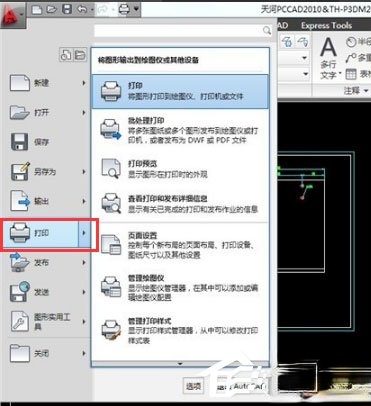The image size is (371, 406).
Task: Click the Plot printer icon in quick access toolbar
Action: coord(124,9)
